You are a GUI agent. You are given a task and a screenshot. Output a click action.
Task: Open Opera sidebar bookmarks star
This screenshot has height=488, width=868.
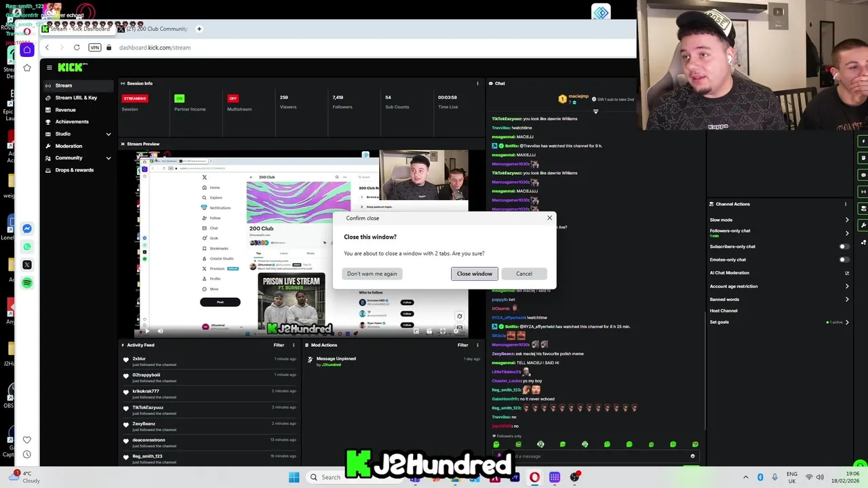[x=27, y=68]
